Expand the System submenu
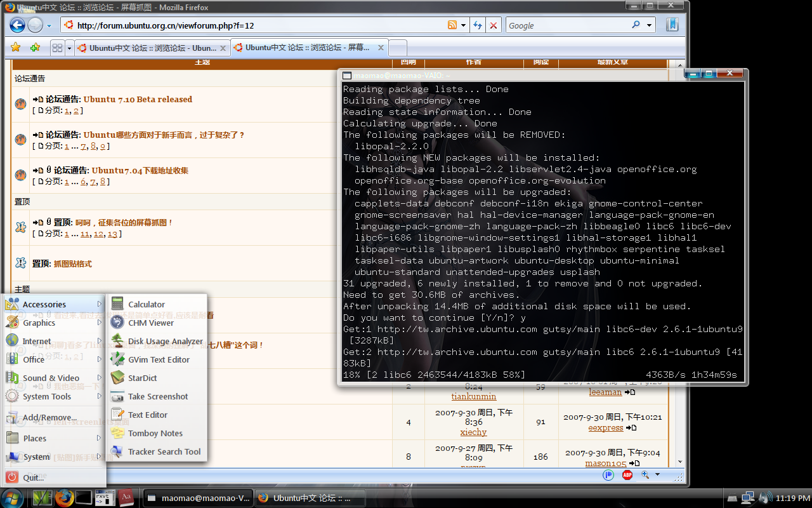The width and height of the screenshot is (812, 508). (54, 457)
